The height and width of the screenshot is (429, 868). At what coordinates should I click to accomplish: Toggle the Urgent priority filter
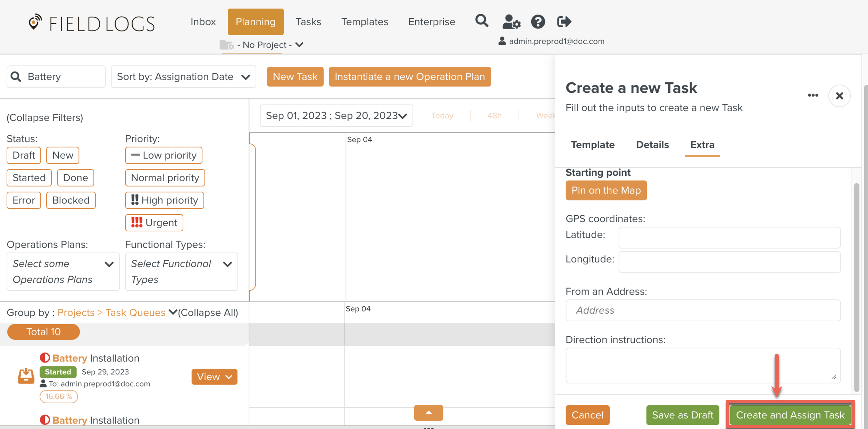click(x=154, y=222)
